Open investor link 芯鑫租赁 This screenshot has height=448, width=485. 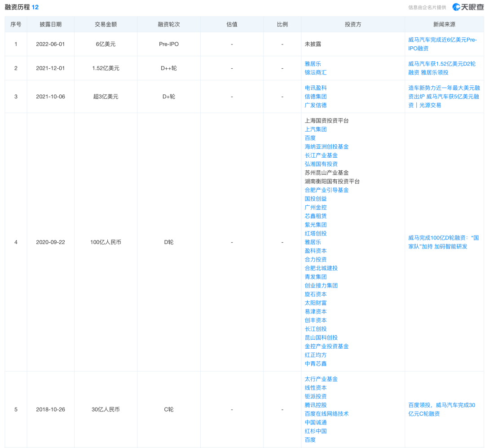coord(316,216)
